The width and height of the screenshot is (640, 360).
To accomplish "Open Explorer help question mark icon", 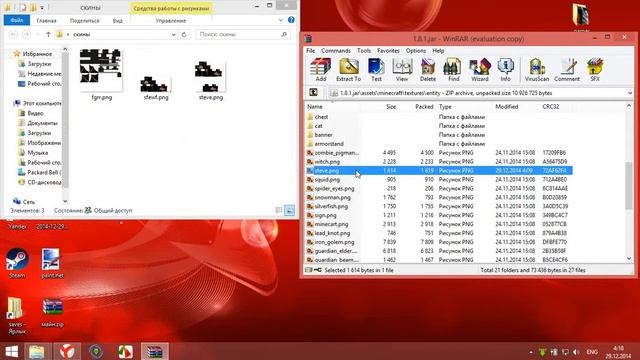I will coord(291,20).
